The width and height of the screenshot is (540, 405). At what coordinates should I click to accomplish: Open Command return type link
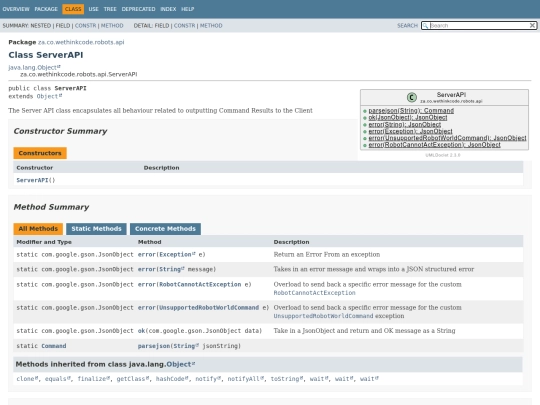(x=54, y=346)
